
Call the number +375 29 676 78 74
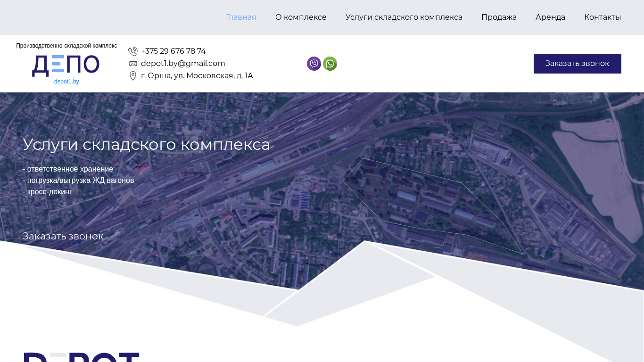pyautogui.click(x=173, y=51)
